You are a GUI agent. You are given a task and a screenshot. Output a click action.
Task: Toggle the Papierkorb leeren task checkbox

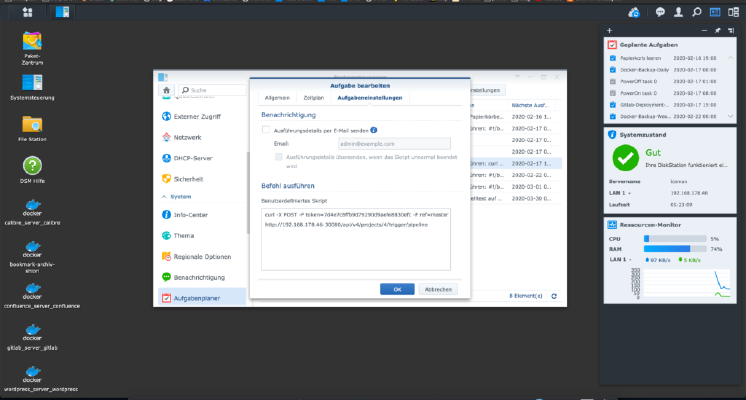[x=613, y=58]
